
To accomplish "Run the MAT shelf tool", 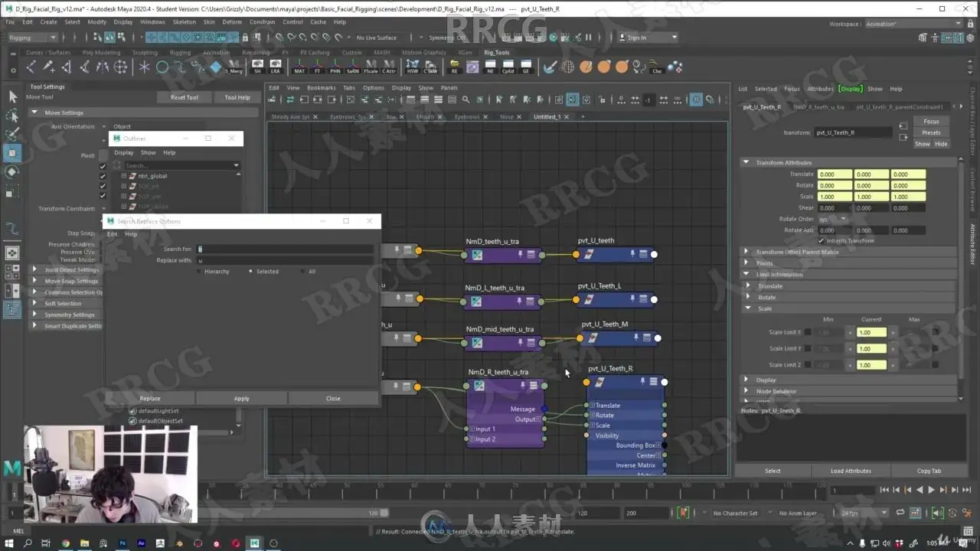I will pos(299,67).
